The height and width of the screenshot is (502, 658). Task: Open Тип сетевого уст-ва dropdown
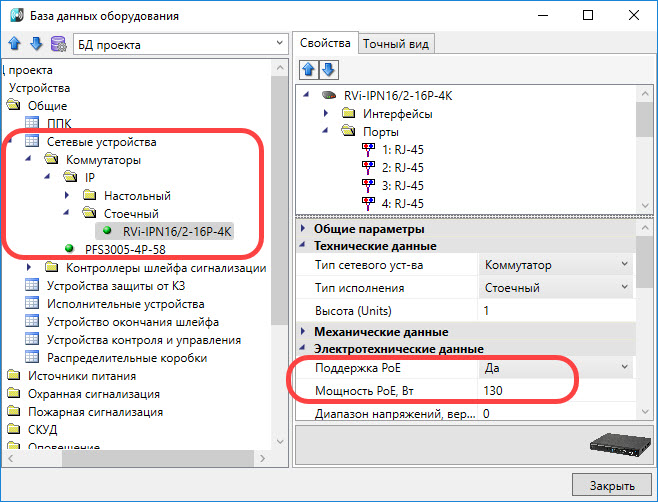coord(556,264)
